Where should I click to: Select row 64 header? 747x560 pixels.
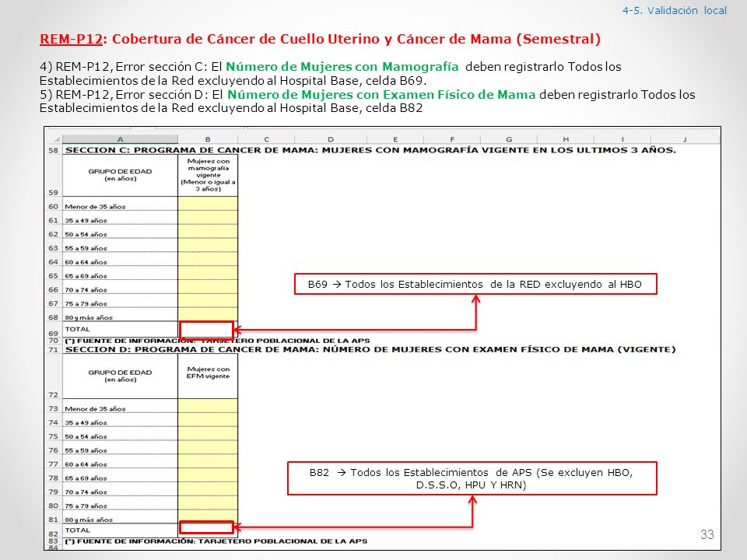click(x=54, y=262)
